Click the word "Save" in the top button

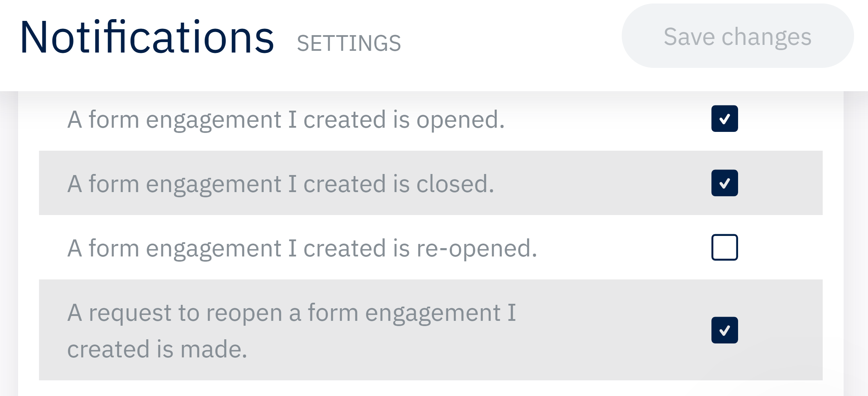689,37
